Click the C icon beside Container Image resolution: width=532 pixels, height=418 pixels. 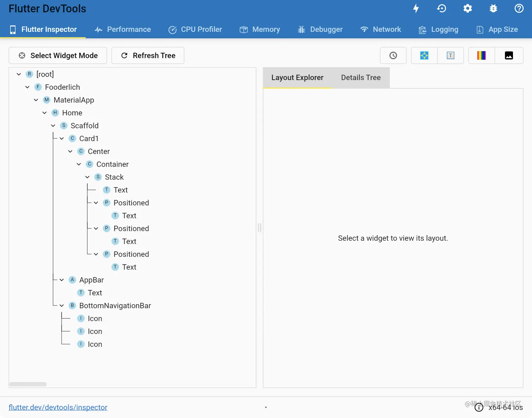point(89,164)
